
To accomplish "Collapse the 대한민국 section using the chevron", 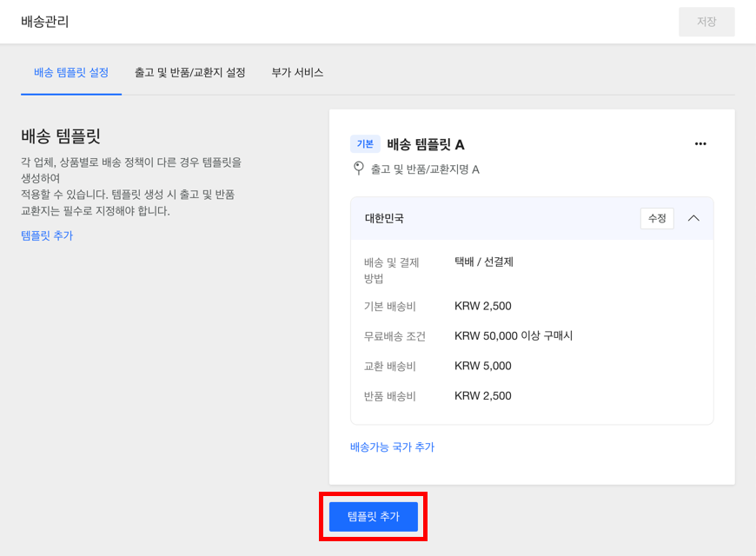I will pos(693,218).
